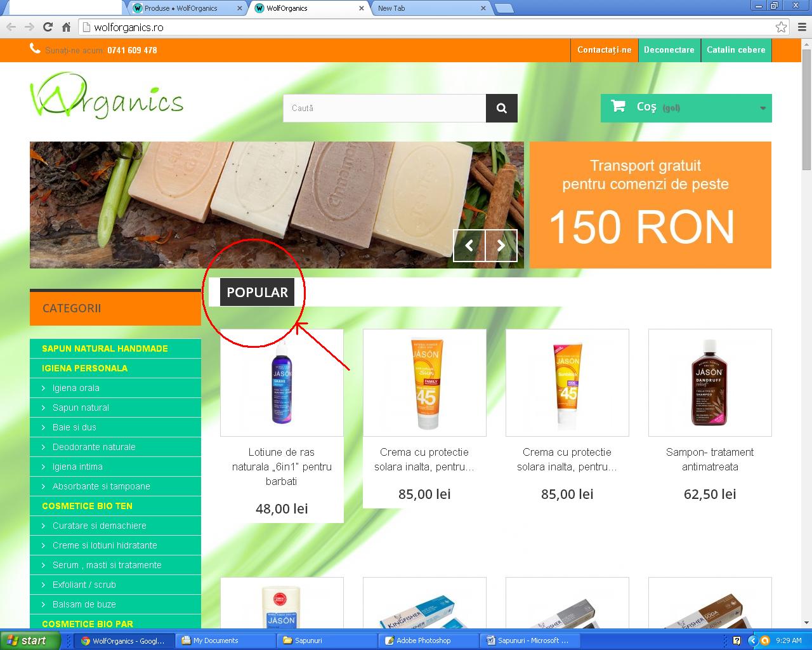Click the Caută search field
Screen dimensions: 812x650
click(385, 109)
